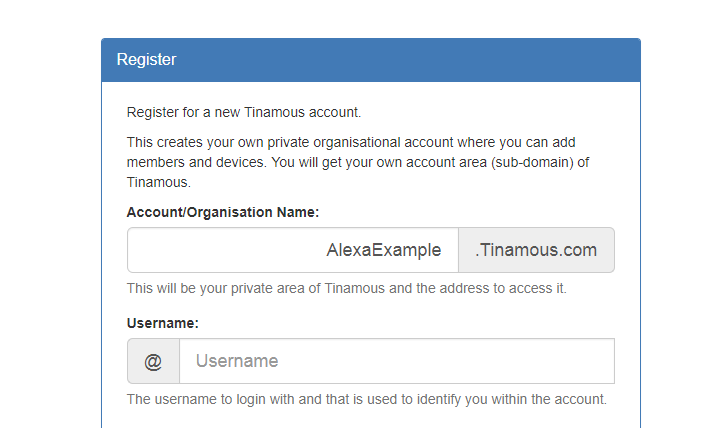This screenshot has width=702, height=428.
Task: Focus the Username input field
Action: pyautogui.click(x=396, y=361)
